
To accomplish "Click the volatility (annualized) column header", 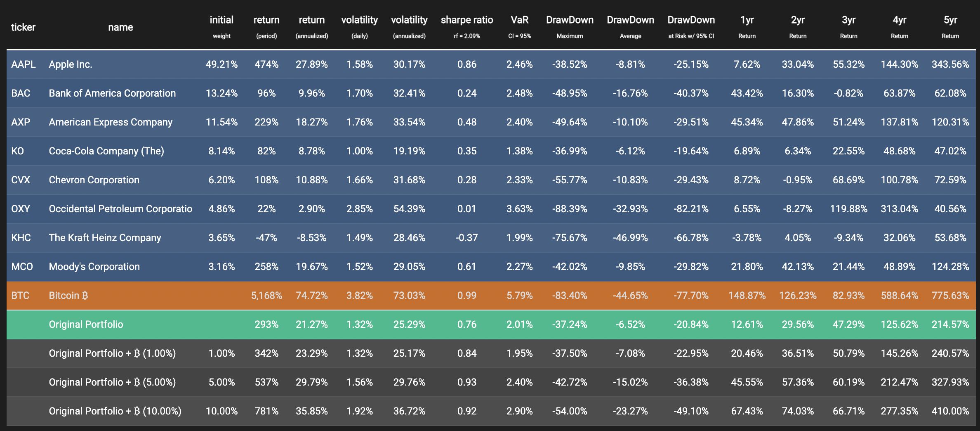I will click(x=409, y=27).
